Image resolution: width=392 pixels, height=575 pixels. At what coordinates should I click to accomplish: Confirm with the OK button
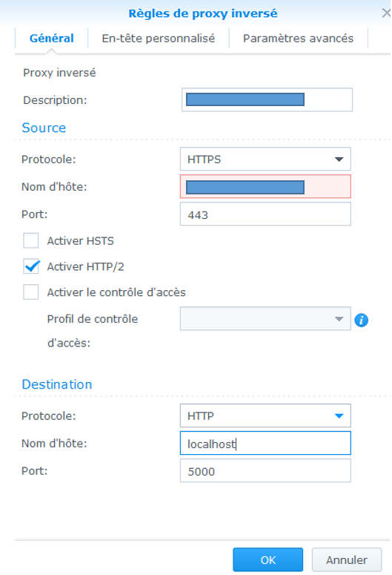coord(268,560)
